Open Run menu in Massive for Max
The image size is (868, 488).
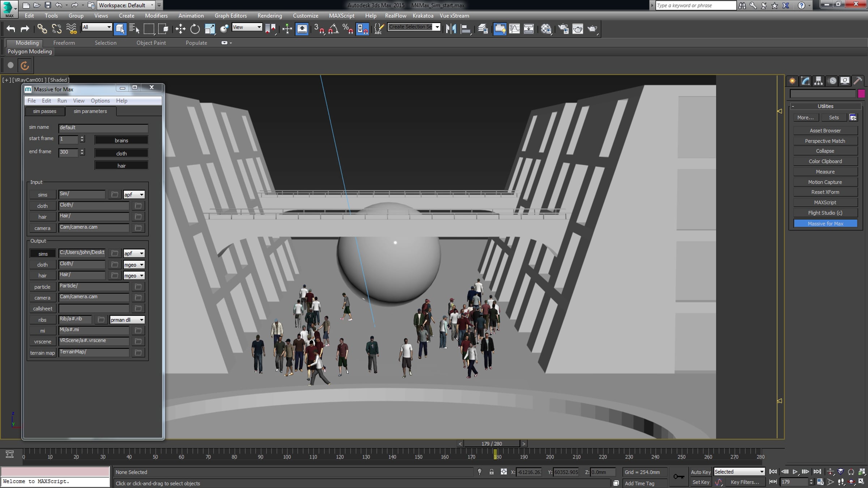(62, 100)
